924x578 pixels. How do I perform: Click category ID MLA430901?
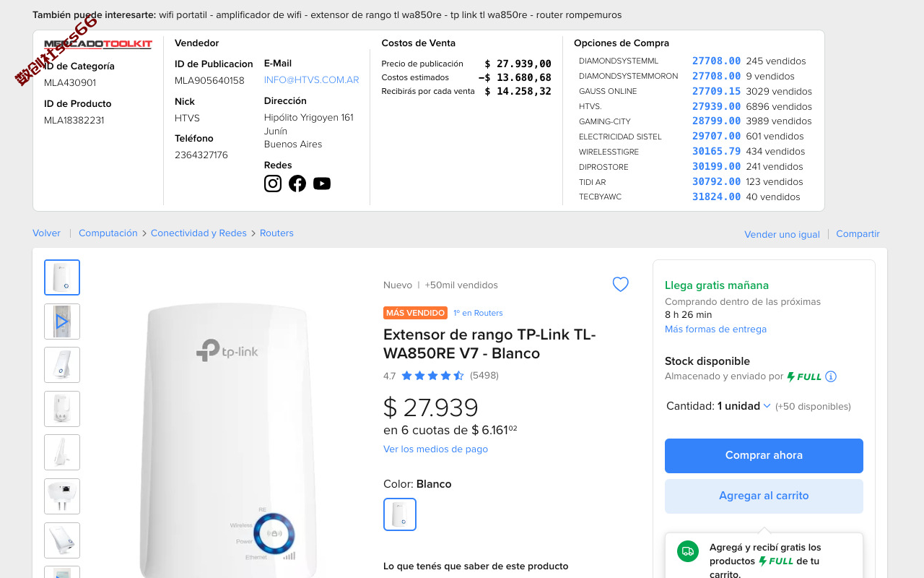(70, 83)
